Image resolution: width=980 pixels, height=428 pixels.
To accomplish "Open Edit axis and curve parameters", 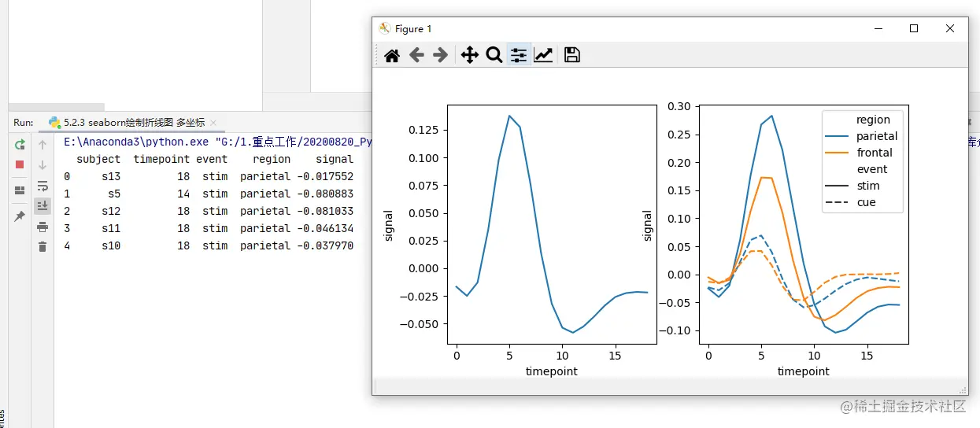I will click(543, 55).
